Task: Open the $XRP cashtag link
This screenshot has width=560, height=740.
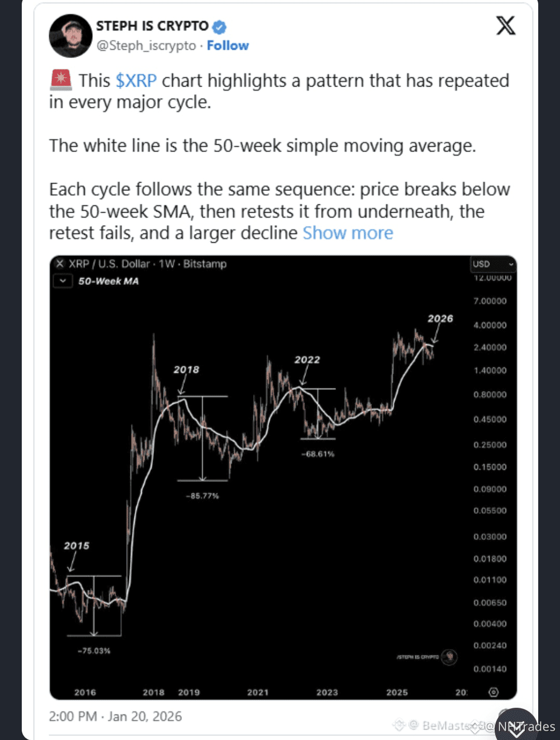Action: (x=136, y=81)
